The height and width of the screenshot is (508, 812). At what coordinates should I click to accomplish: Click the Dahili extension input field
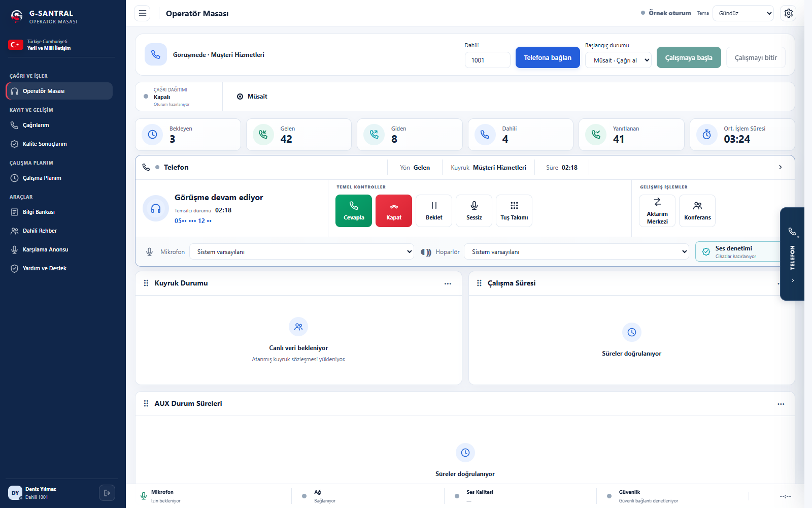(x=487, y=60)
